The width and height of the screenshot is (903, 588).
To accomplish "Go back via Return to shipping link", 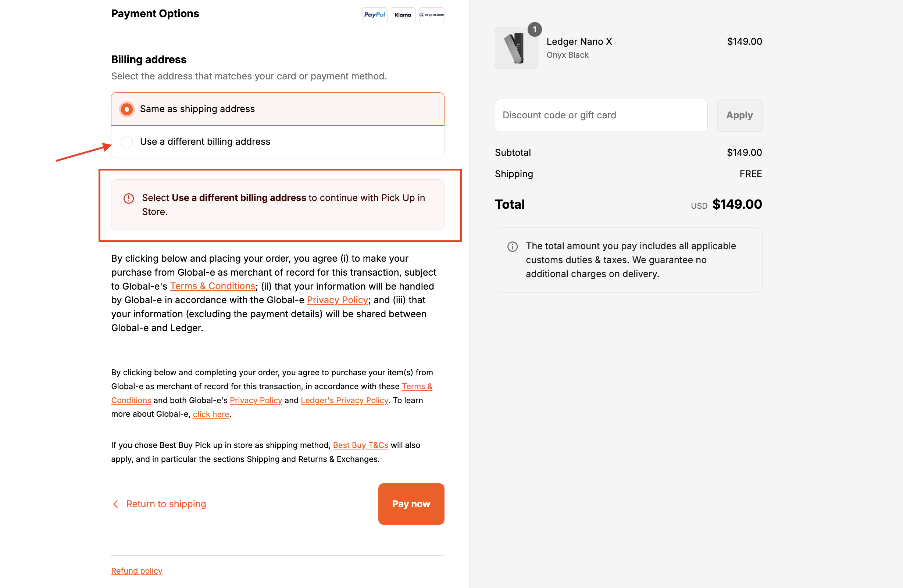I will point(166,504).
